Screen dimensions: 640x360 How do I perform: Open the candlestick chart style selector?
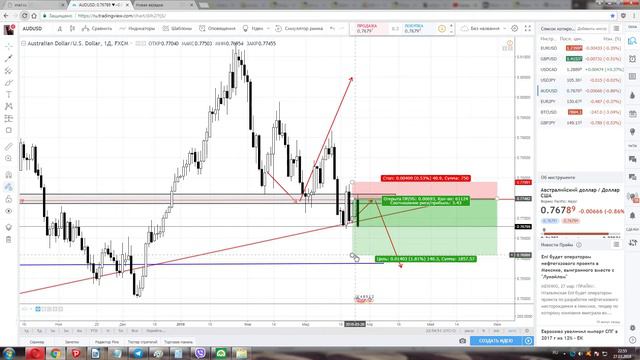click(x=72, y=29)
